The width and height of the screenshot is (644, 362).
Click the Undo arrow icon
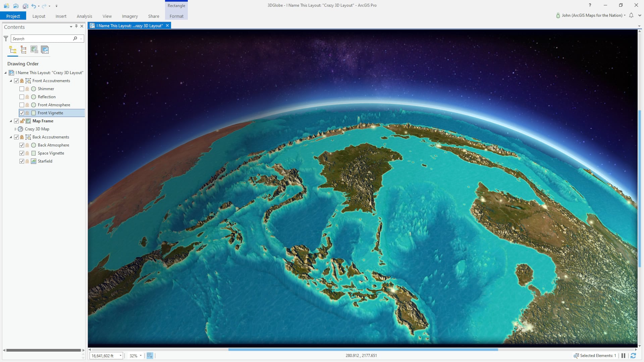tap(34, 6)
